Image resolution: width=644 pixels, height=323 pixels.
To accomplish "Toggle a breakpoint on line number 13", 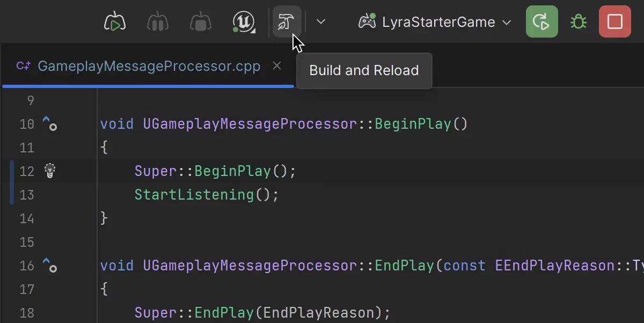I will (27, 195).
